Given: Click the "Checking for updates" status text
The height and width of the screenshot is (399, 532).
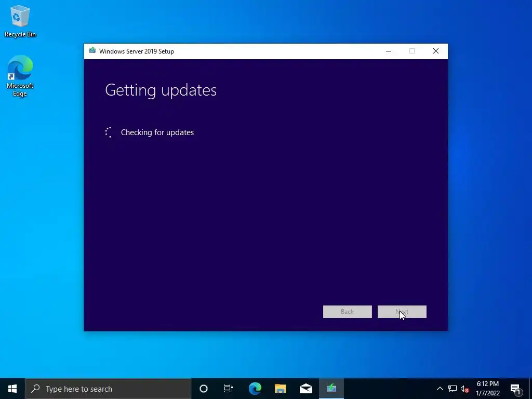Looking at the screenshot, I should [x=157, y=132].
